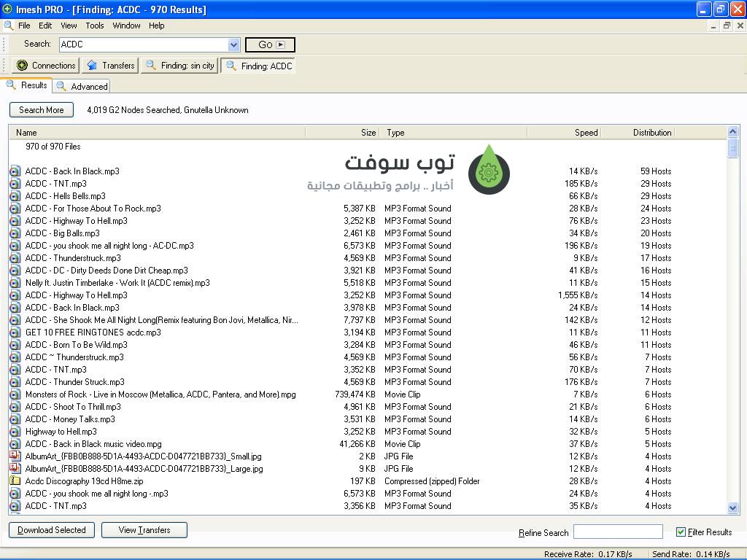Image resolution: width=747 pixels, height=560 pixels.
Task: Open the View menu
Action: coord(69,26)
